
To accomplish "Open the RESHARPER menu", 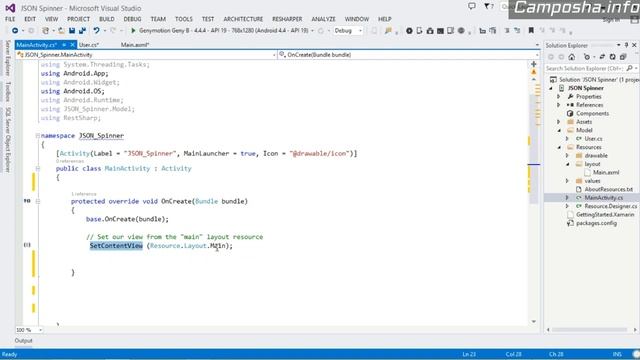I will (287, 19).
